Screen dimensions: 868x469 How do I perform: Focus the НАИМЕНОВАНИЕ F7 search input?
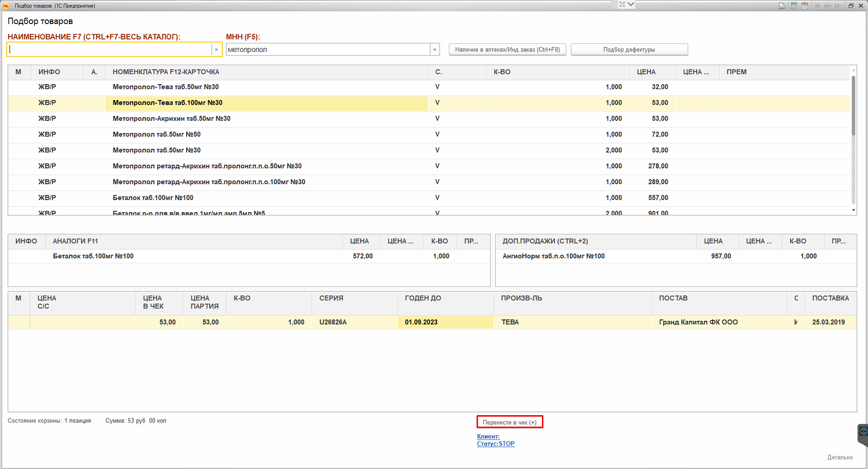(110, 50)
